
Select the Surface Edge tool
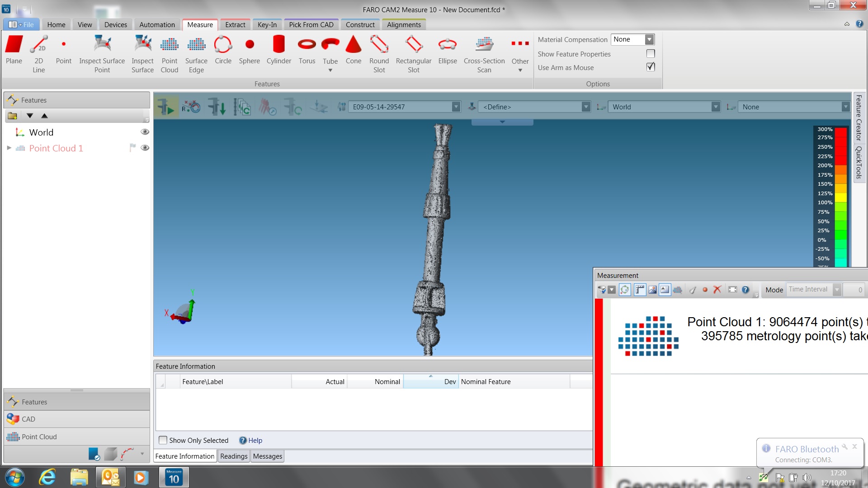point(196,53)
